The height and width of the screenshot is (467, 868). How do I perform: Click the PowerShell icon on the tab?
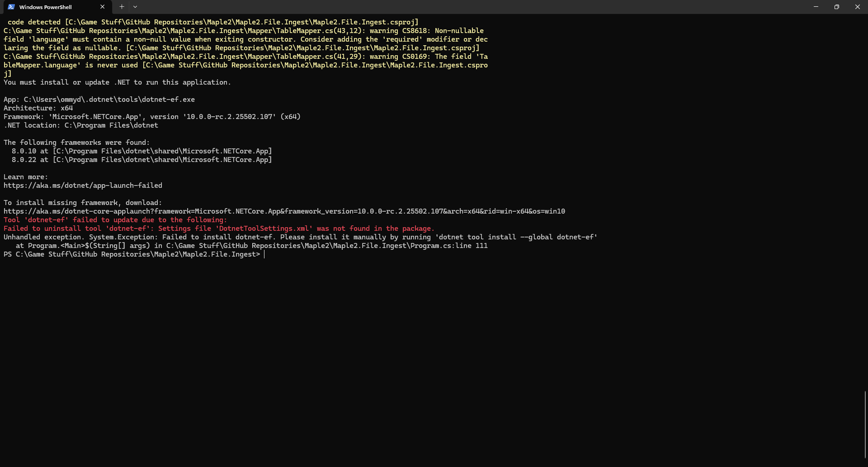[11, 7]
